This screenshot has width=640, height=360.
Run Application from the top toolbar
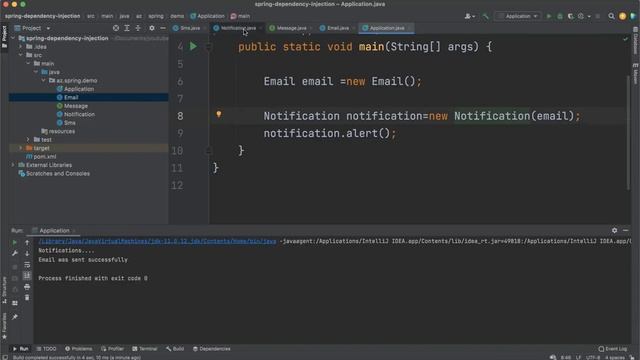tap(549, 16)
